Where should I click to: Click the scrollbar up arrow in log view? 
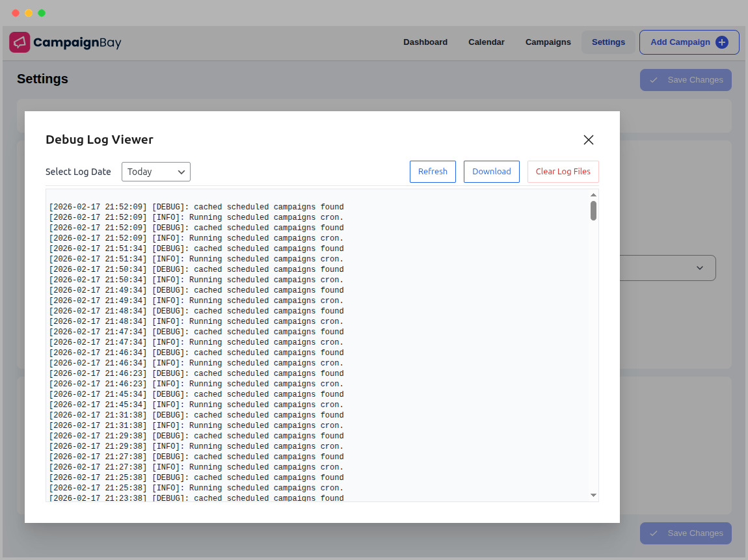pyautogui.click(x=593, y=194)
